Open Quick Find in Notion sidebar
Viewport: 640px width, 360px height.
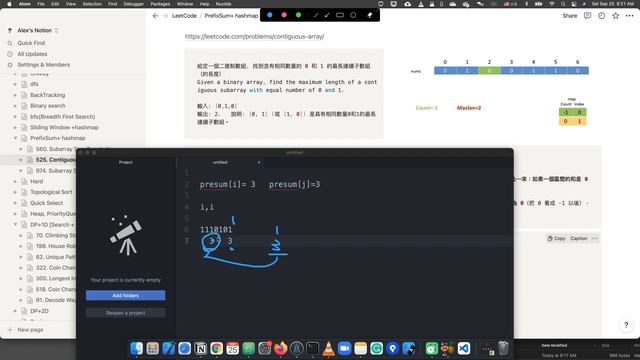[31, 43]
